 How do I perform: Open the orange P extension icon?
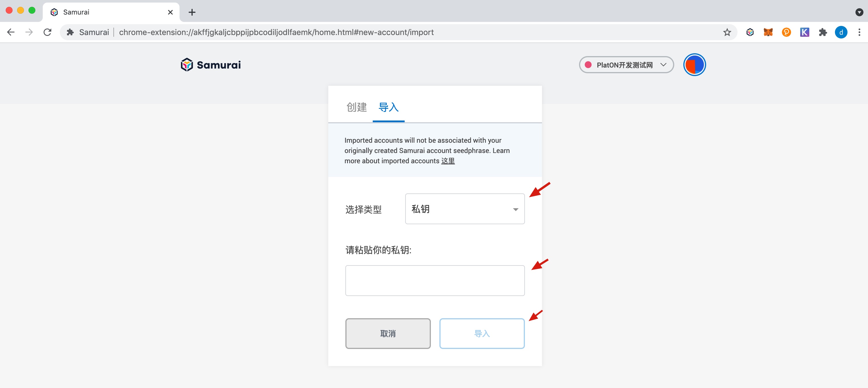pyautogui.click(x=786, y=32)
